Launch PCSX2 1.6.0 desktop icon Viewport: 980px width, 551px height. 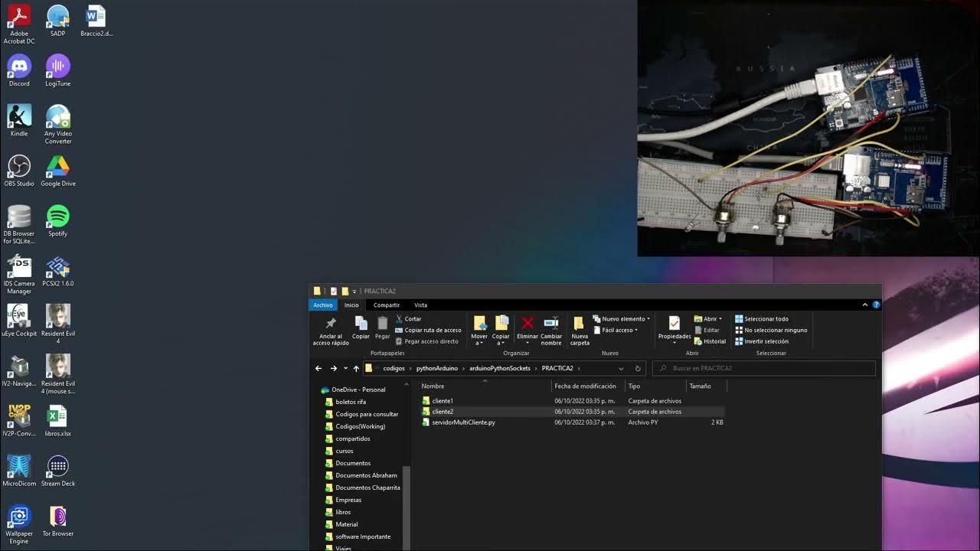57,270
